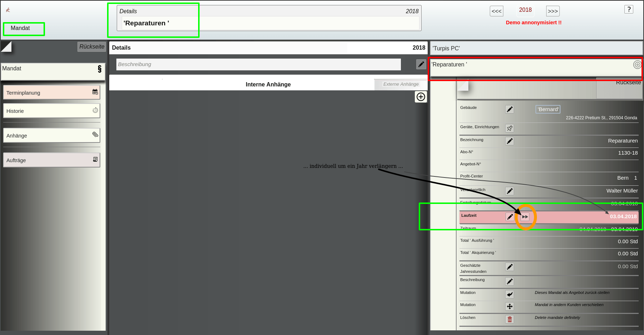Add an internal attachment with plus icon
Screen dimensions: 644x335
pos(421,97)
